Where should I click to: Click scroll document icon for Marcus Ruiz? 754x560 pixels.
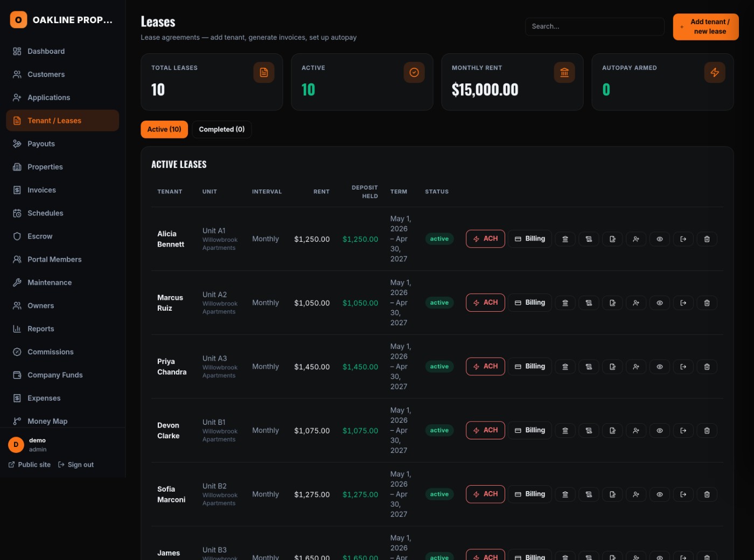(589, 303)
